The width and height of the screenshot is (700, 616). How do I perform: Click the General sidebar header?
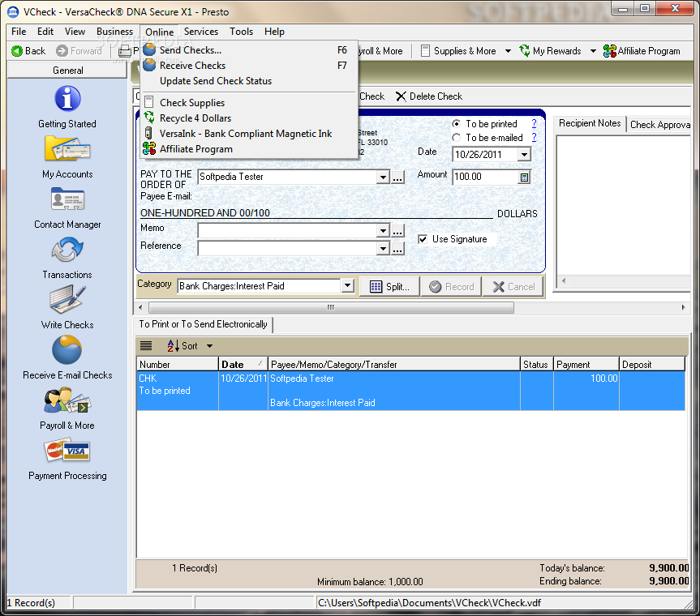tap(67, 71)
